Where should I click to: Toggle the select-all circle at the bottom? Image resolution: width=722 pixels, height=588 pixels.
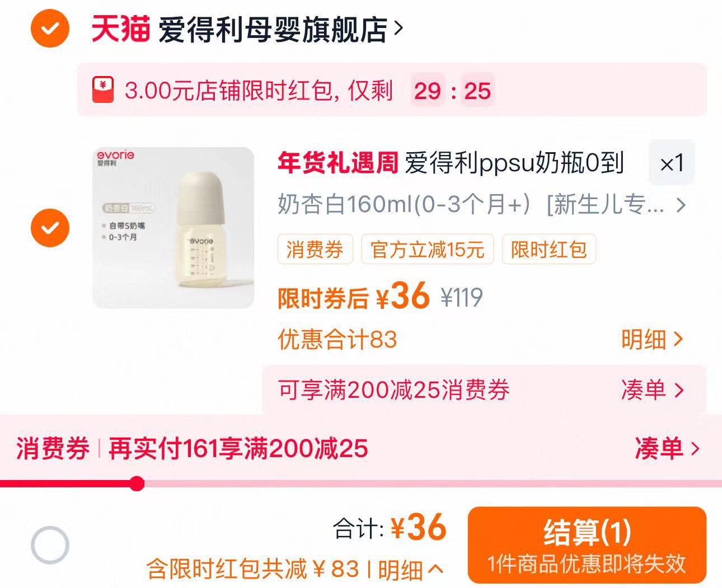pos(50,545)
